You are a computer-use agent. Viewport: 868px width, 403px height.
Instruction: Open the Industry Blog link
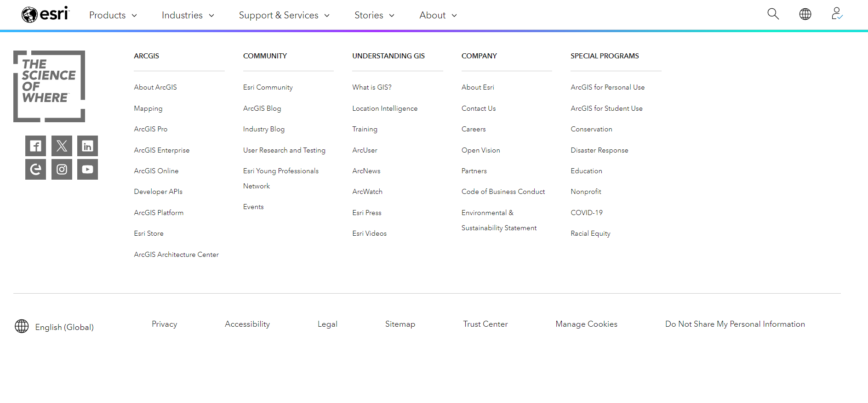[x=264, y=129]
